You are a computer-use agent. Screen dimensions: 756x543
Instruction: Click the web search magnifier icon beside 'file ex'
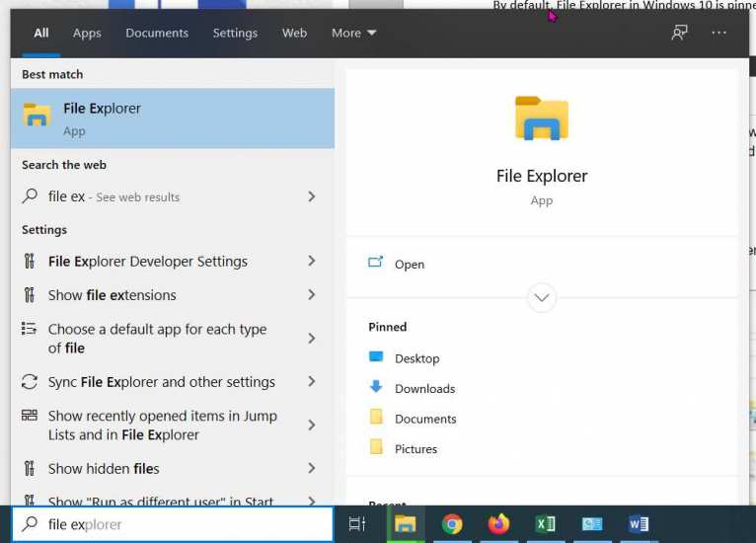coord(30,196)
